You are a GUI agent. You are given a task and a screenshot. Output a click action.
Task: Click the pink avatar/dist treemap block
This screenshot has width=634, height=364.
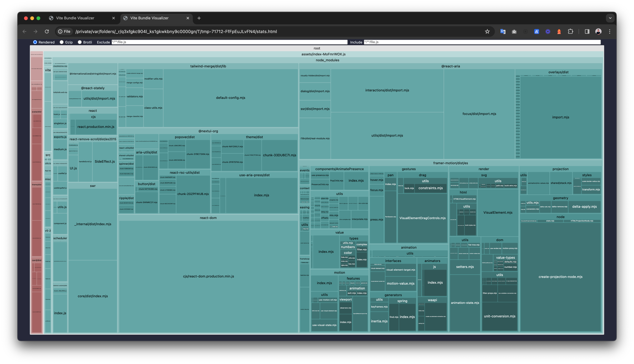pos(37,112)
